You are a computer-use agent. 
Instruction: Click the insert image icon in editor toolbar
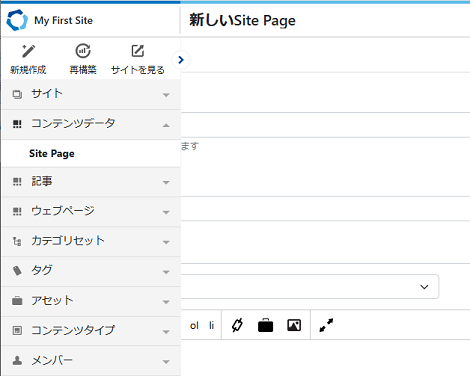click(x=294, y=325)
